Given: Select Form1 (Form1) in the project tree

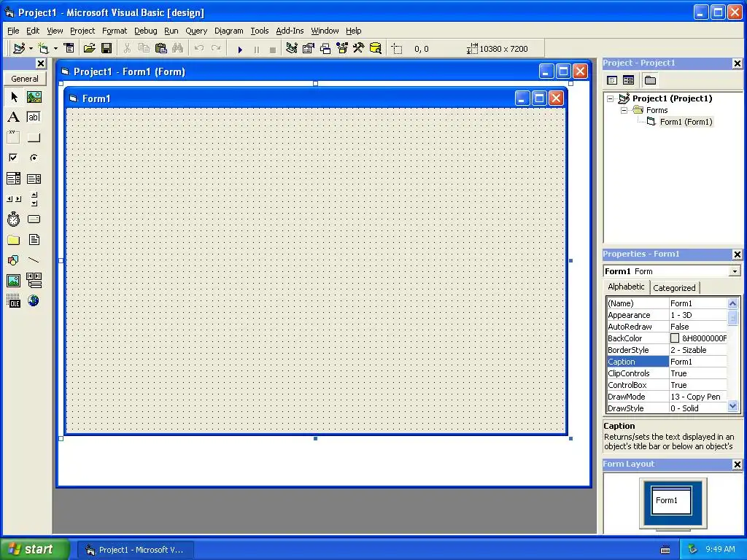Looking at the screenshot, I should click(686, 122).
